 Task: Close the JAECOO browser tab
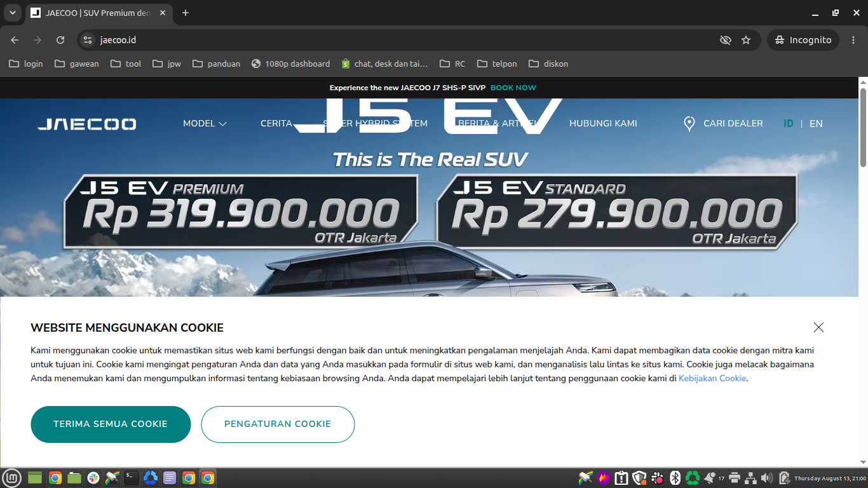pos(164,13)
